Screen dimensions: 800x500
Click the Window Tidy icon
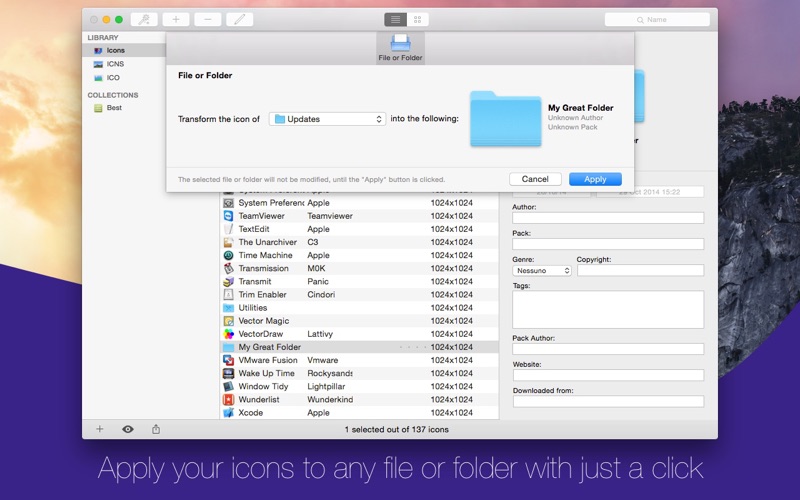(x=229, y=386)
